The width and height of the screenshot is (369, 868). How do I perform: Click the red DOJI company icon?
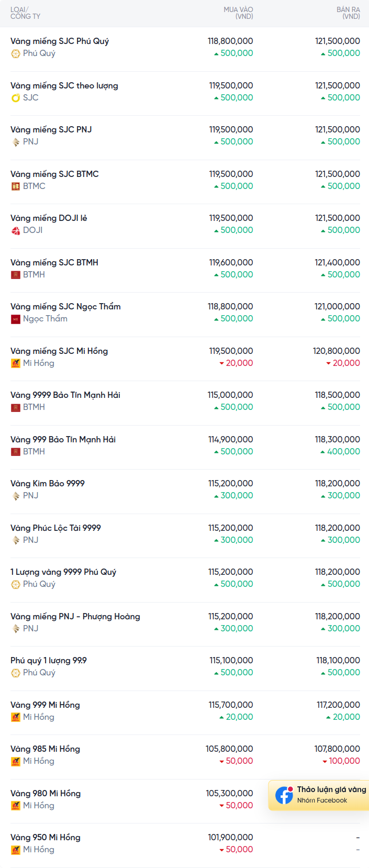click(16, 230)
